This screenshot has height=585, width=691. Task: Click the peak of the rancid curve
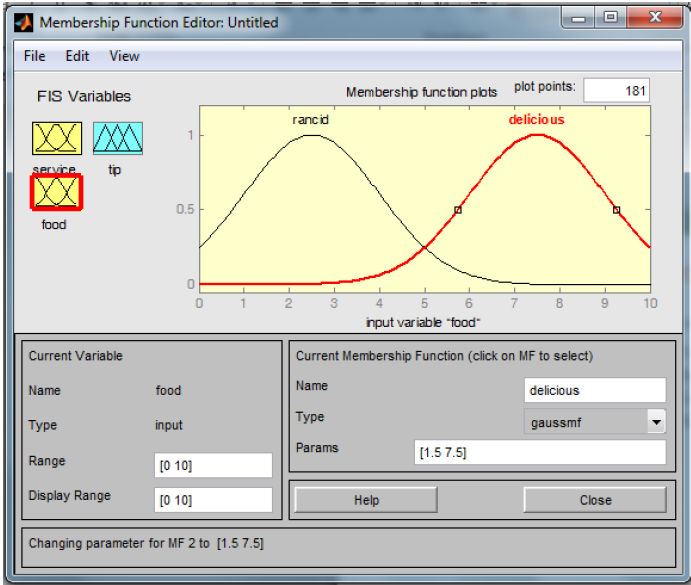[x=312, y=135]
